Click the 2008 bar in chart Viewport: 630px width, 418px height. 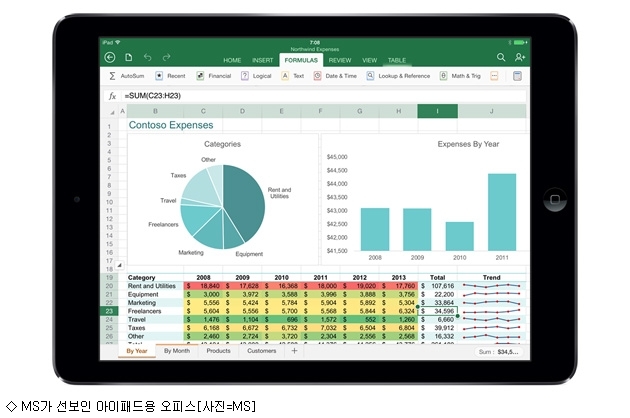(375, 229)
